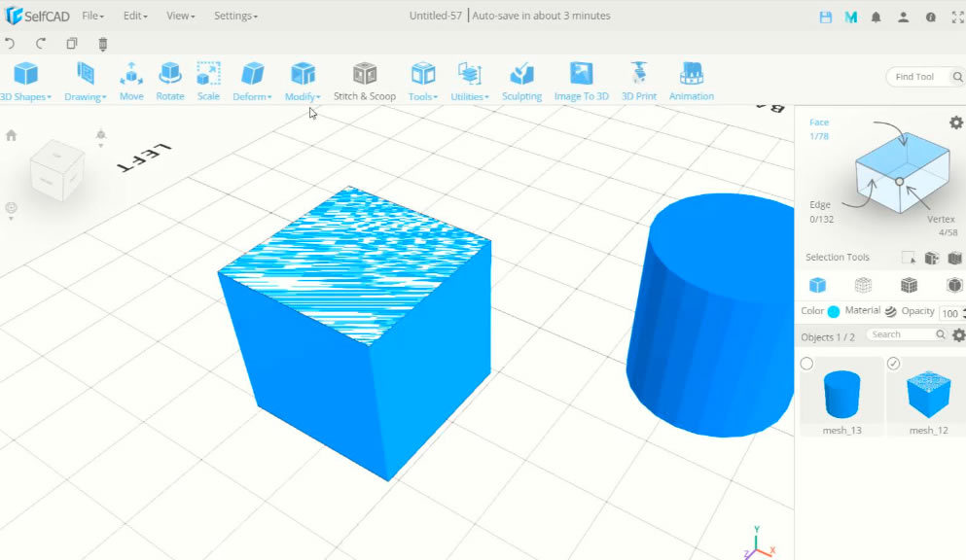Redo the last action

click(x=41, y=43)
